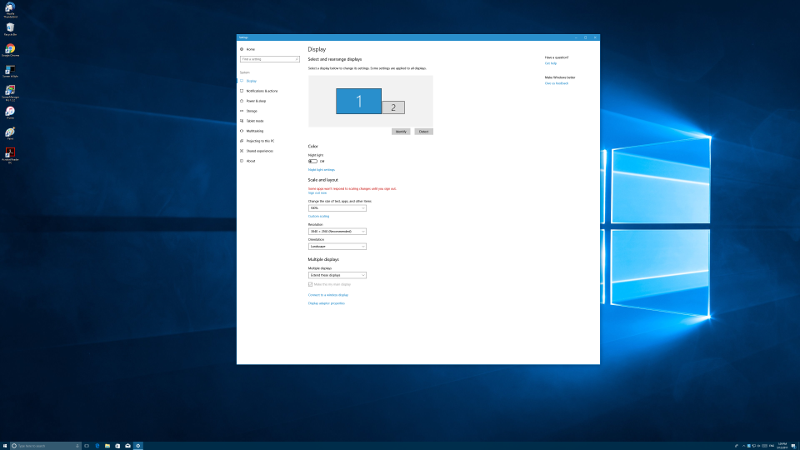Open Shared experiences settings
Viewport: 800px width, 450px height.
click(x=259, y=151)
